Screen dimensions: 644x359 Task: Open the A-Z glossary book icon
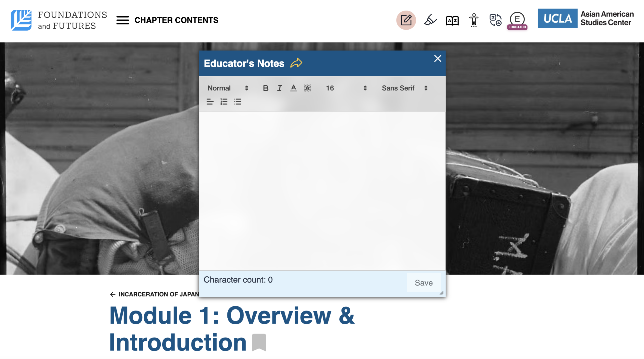(x=452, y=20)
